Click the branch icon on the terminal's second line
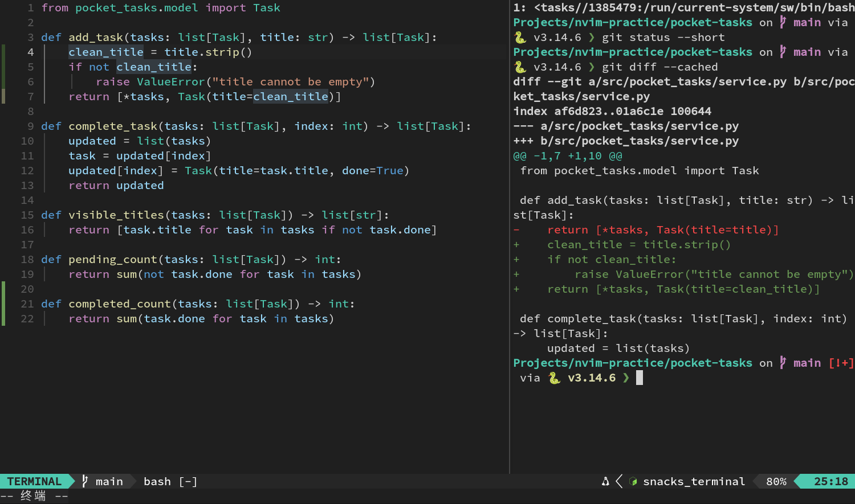This screenshot has height=504, width=855. coord(783,23)
